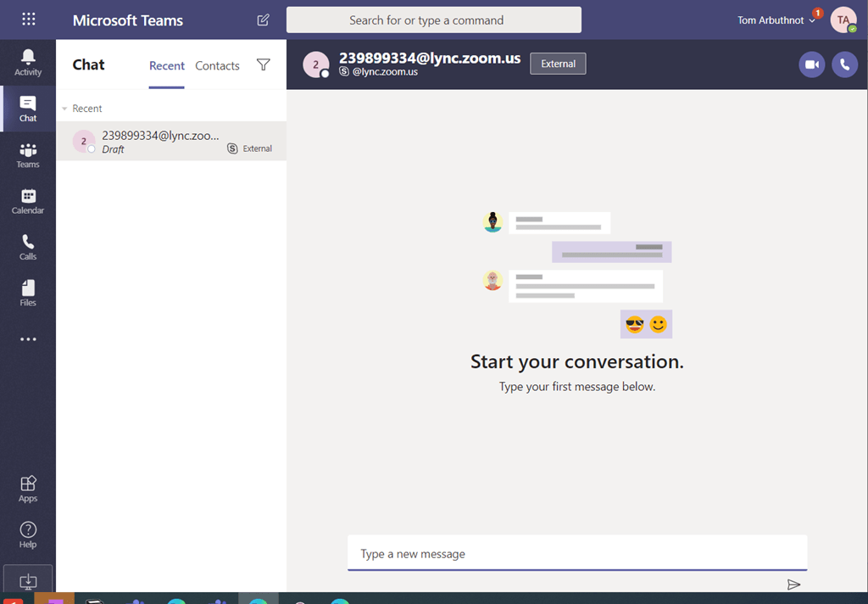Click the new chat compose icon

pos(263,20)
